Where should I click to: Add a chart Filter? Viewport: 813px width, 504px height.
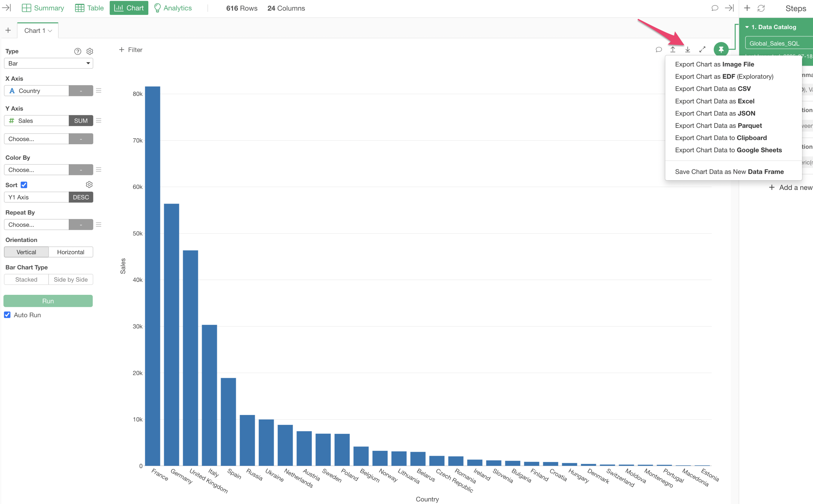[x=131, y=50]
